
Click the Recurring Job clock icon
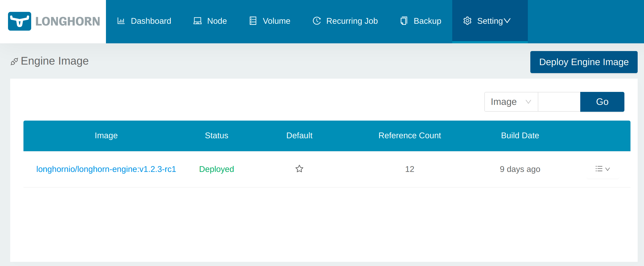pyautogui.click(x=317, y=21)
